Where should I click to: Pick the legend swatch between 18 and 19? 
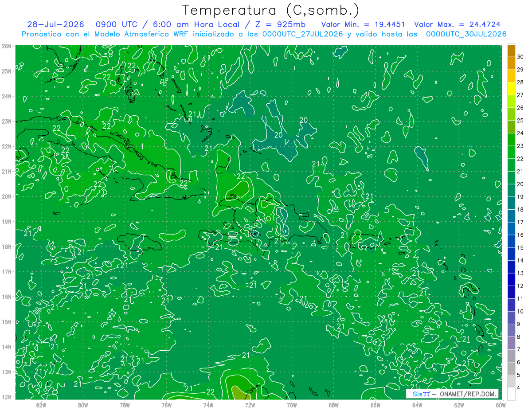[x=511, y=204]
